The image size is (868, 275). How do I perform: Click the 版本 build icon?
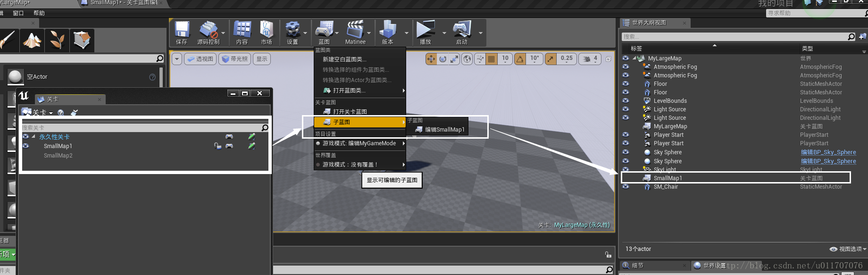[387, 30]
